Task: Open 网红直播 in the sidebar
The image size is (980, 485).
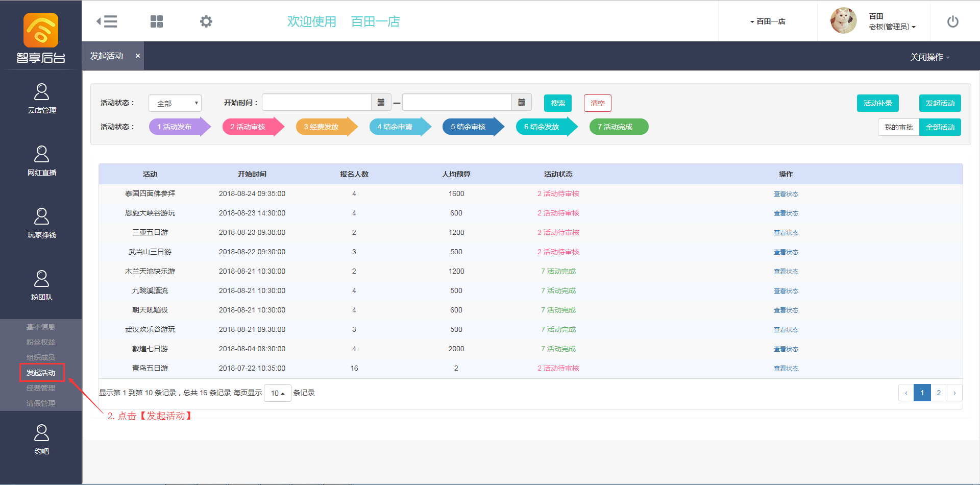Action: [x=41, y=161]
